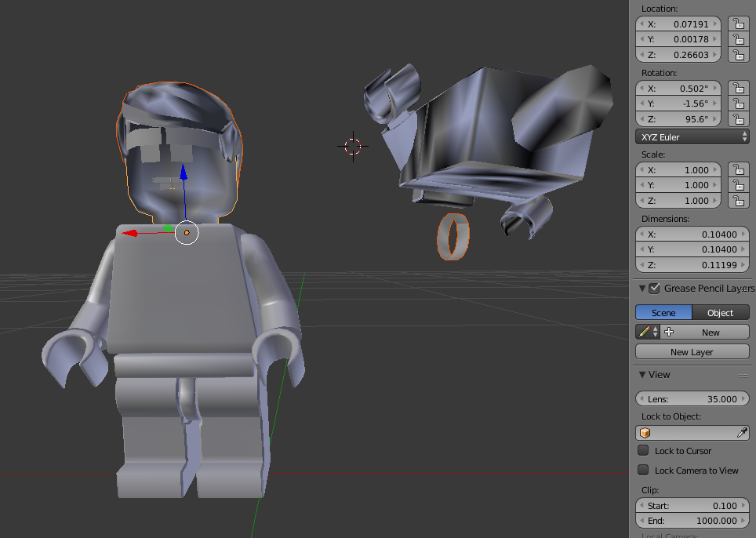Toggle the Rotation X lock icon
The height and width of the screenshot is (538, 756).
point(738,88)
